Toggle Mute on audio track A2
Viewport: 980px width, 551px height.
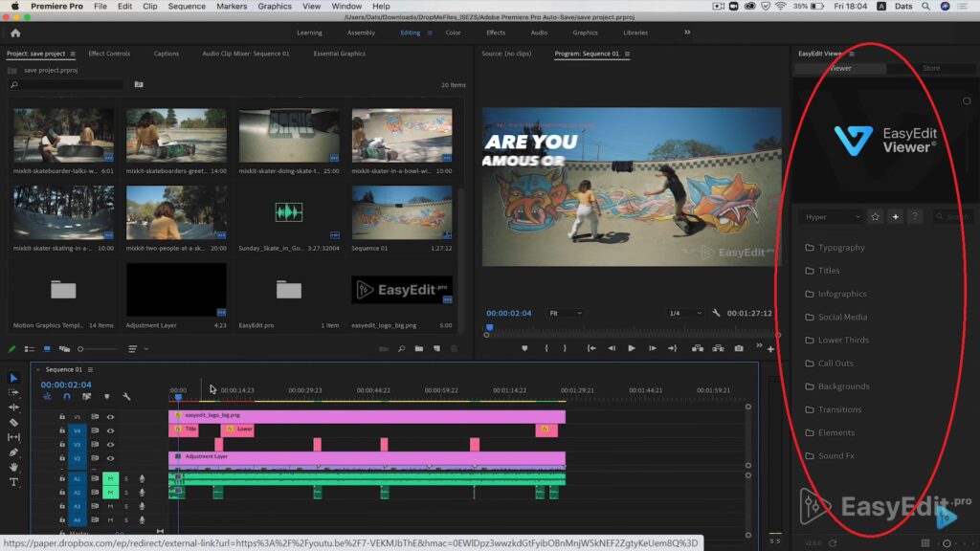[111, 493]
